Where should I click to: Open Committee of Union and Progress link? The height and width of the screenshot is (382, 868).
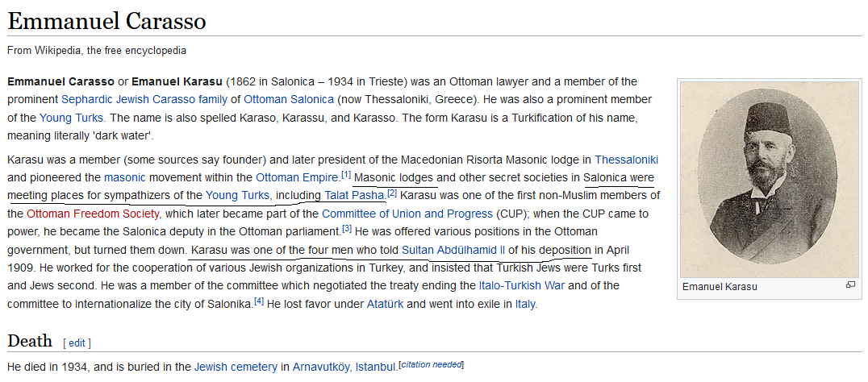pos(407,214)
